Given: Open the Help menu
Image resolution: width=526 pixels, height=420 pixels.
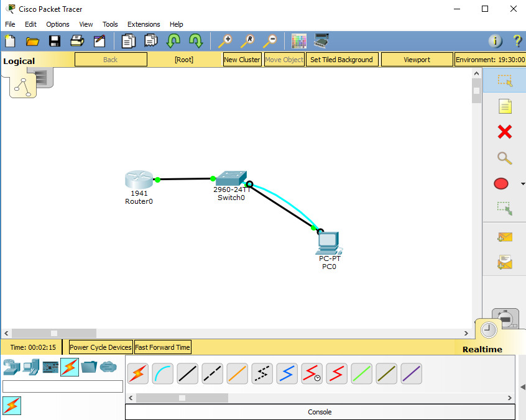Looking at the screenshot, I should point(176,24).
